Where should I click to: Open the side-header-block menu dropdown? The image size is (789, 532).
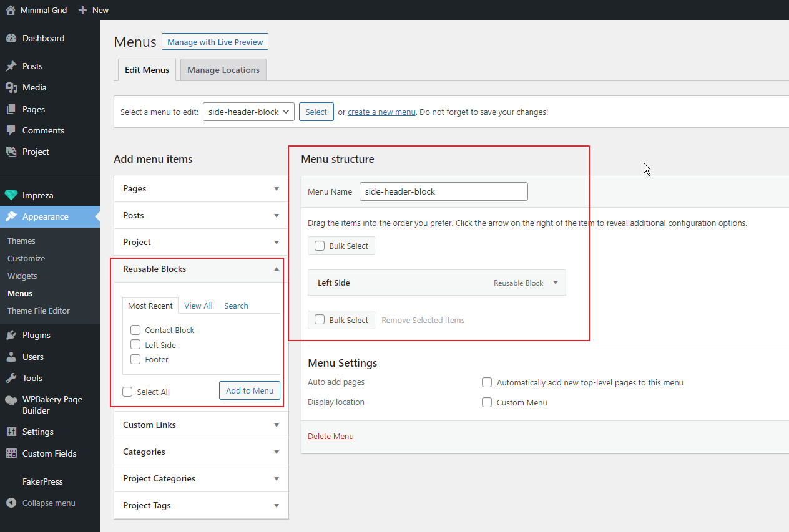click(248, 112)
